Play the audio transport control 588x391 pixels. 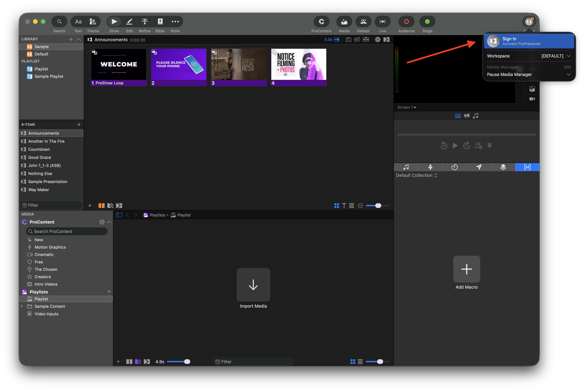(455, 145)
